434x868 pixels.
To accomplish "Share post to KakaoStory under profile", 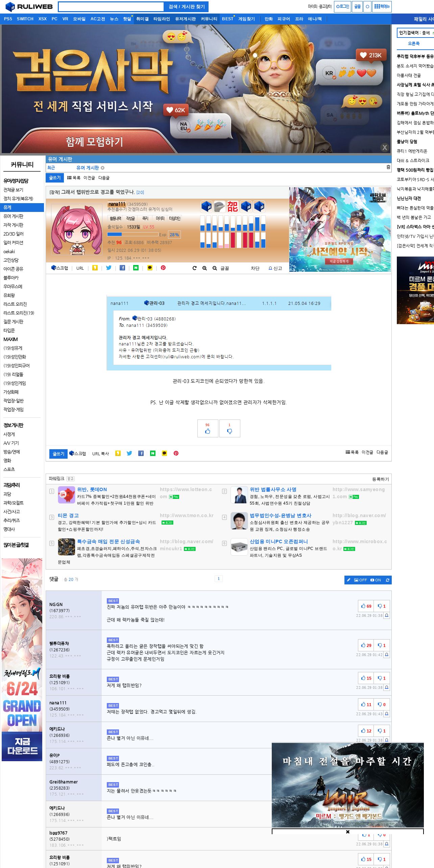I will [x=95, y=268].
